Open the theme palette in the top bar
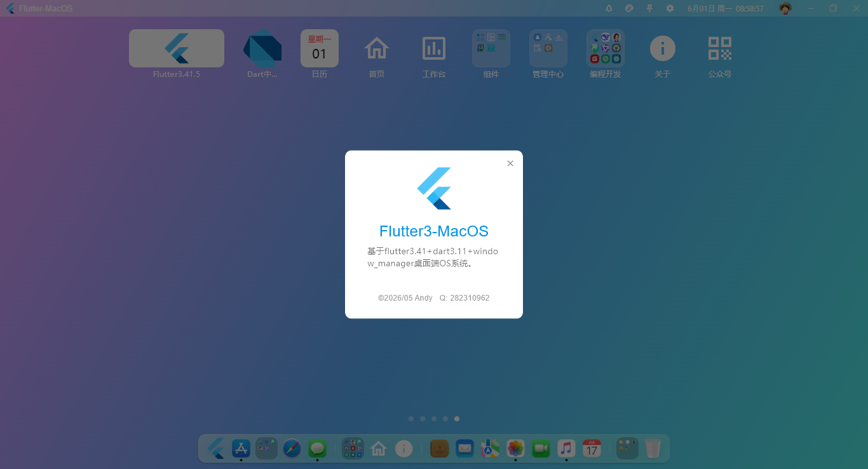 click(x=629, y=8)
